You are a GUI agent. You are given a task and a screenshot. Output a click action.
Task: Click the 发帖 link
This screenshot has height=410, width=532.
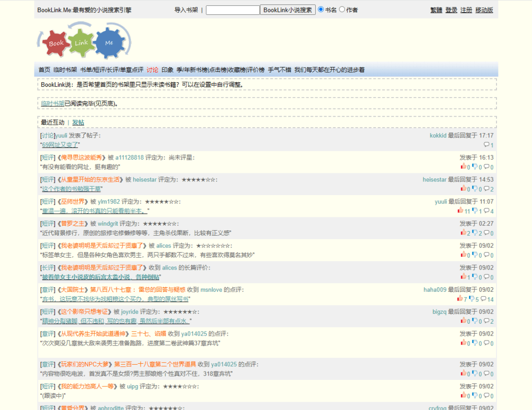[78, 122]
